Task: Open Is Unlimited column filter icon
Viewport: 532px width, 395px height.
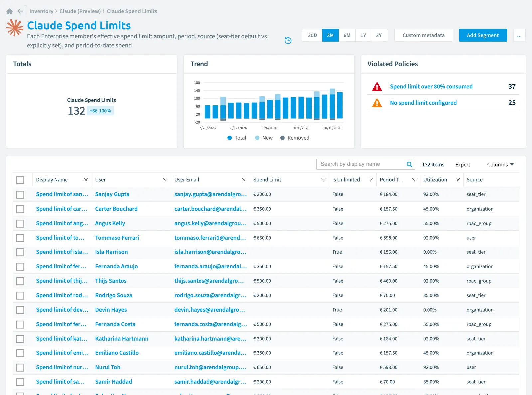Action: coord(371,180)
